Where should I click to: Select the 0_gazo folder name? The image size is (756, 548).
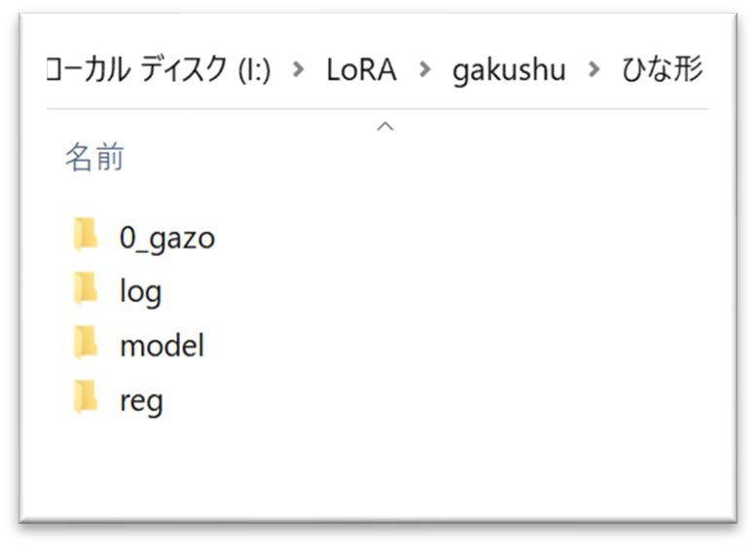[x=167, y=238]
